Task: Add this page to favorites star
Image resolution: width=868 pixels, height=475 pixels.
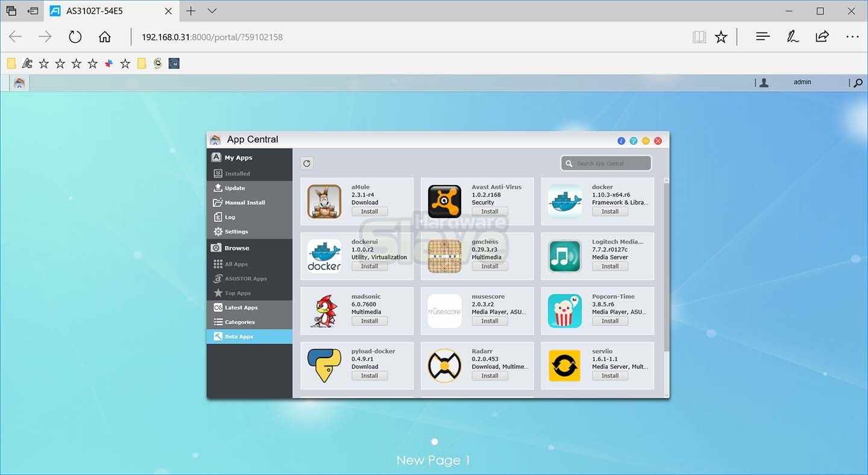Action: click(721, 37)
